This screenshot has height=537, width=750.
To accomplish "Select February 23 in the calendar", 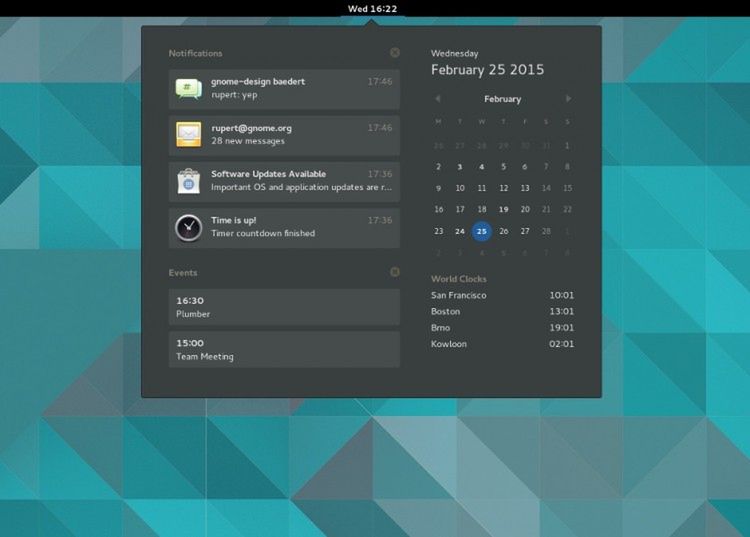I will [439, 231].
